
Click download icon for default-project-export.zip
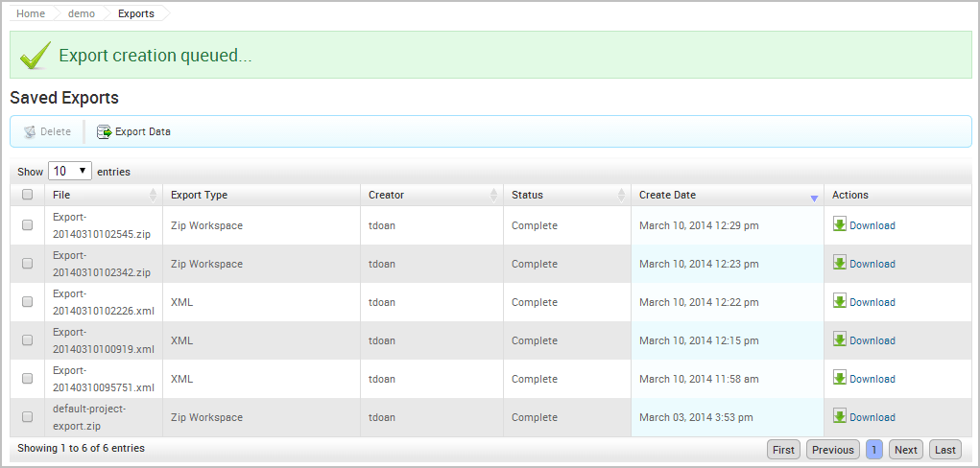click(x=840, y=417)
